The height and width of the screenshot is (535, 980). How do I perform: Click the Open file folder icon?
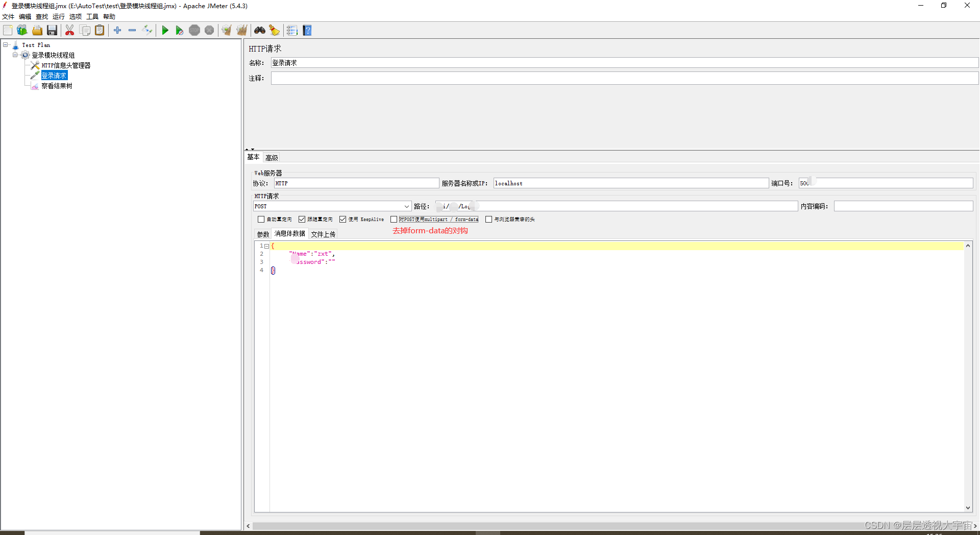37,31
